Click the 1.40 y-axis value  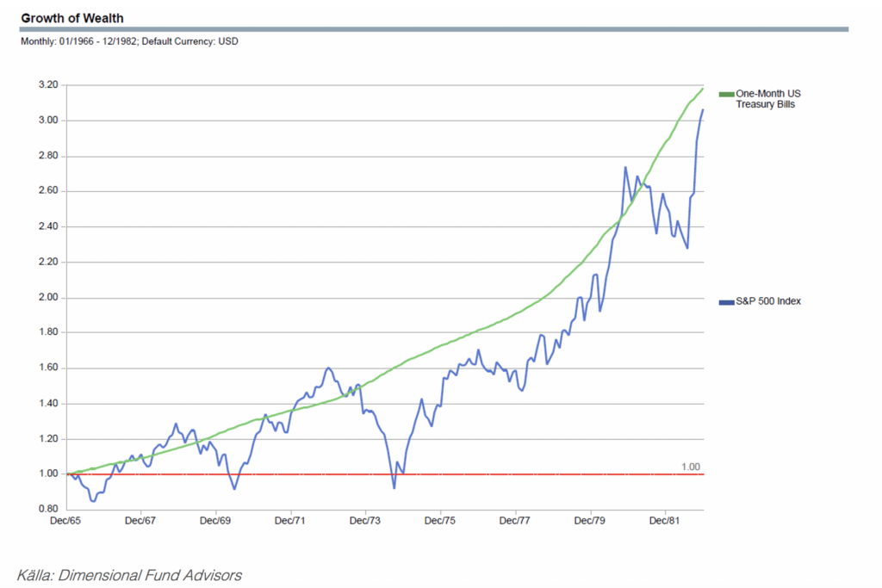[x=47, y=404]
